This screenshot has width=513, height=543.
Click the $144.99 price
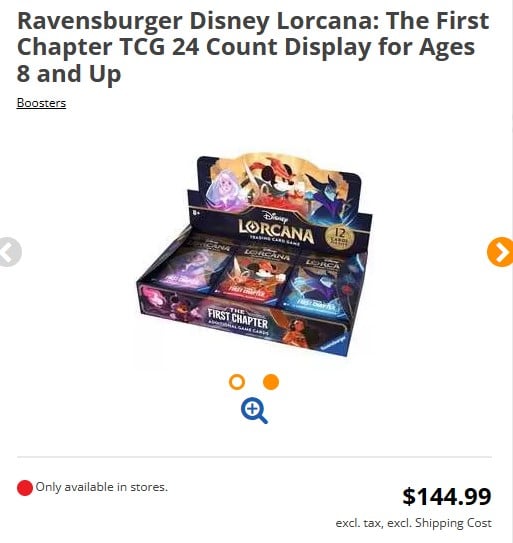pyautogui.click(x=447, y=496)
